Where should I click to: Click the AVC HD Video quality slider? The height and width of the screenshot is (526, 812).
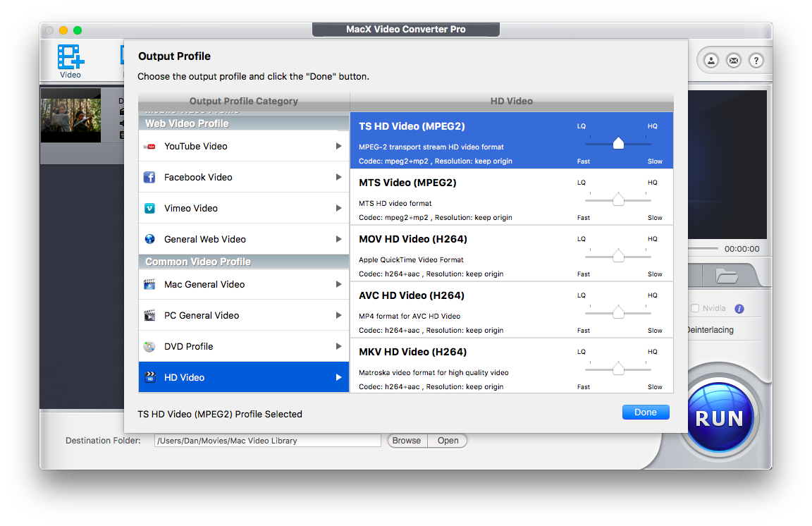click(x=617, y=312)
